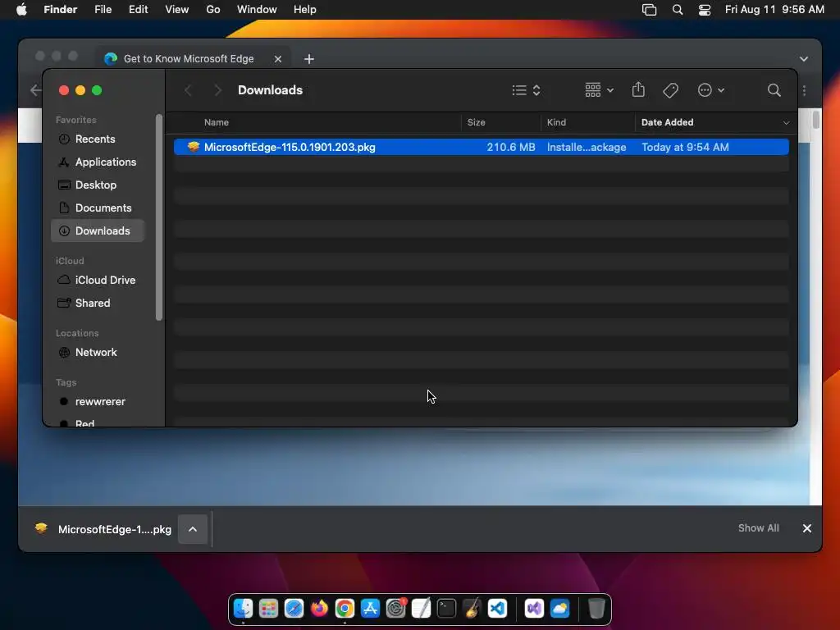Screen dimensions: 840x630
Task: Click the Today at 9:54 AM date cell
Action: tap(685, 147)
